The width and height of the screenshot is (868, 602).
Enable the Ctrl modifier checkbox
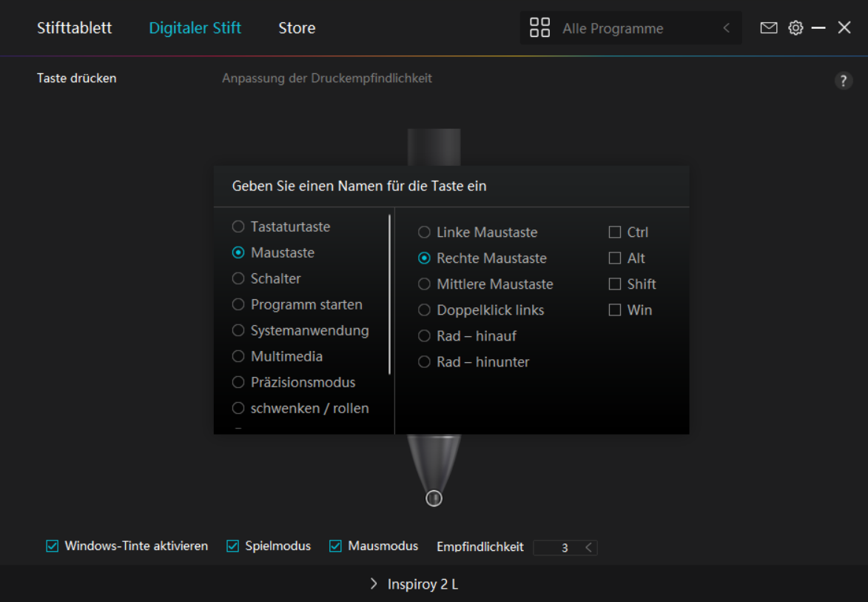coord(615,233)
